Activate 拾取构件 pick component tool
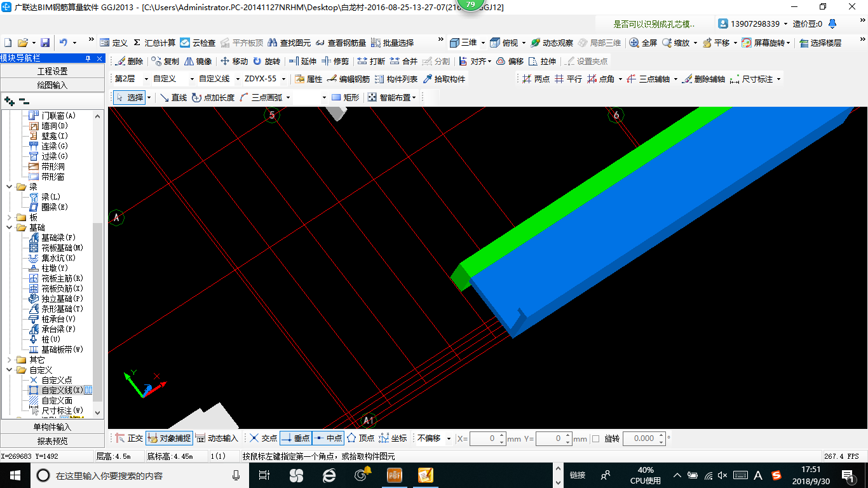Screen dimensions: 868x488 coord(444,79)
